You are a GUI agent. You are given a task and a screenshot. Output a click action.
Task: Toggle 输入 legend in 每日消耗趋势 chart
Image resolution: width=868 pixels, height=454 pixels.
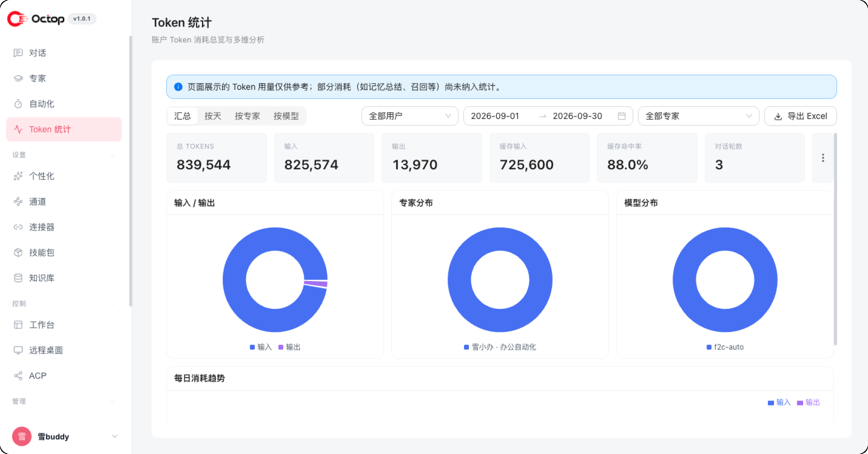pyautogui.click(x=779, y=402)
